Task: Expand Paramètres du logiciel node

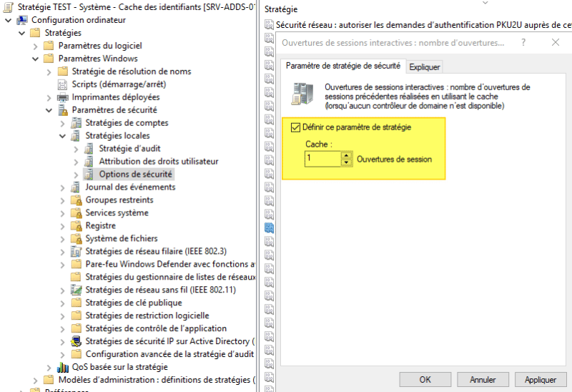Action: pyautogui.click(x=35, y=46)
